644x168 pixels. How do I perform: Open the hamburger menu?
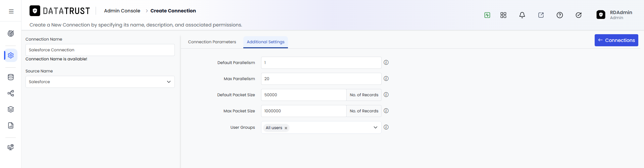11,11
